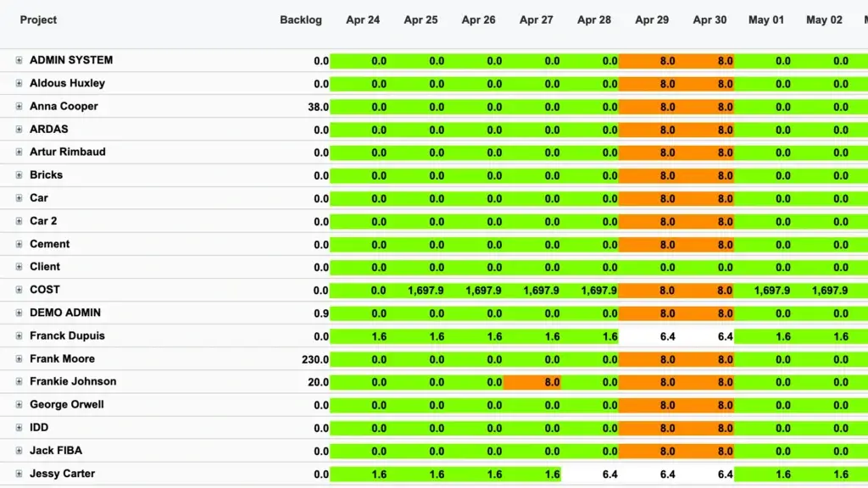Screen dimensions: 868x488
Task: Expand the IDD project row
Action: click(x=19, y=428)
